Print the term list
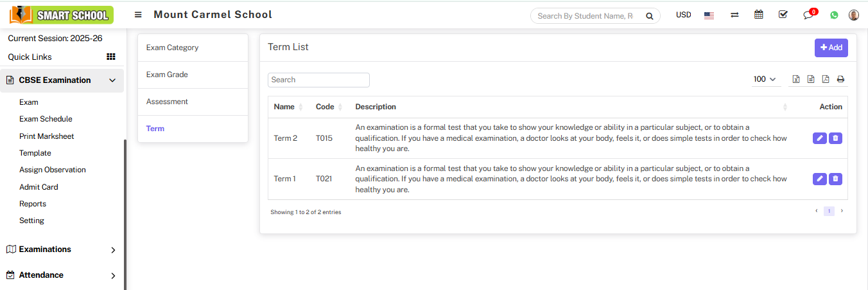868x290 pixels. 840,80
